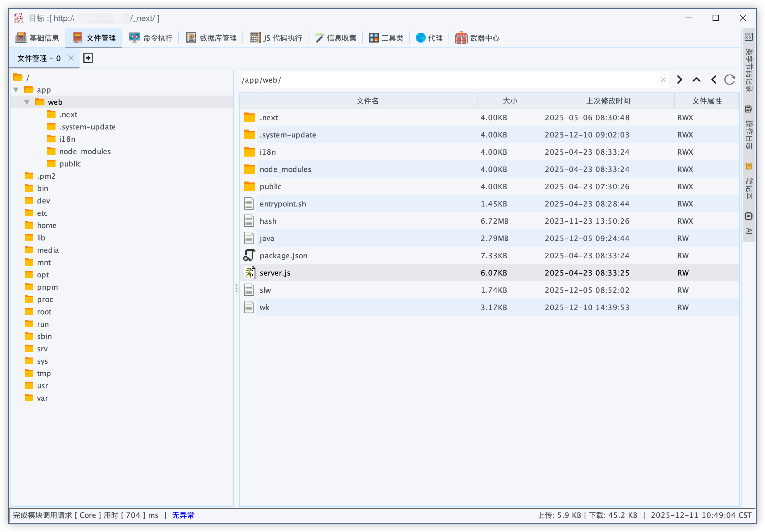765x532 pixels.
Task: Collapse the web folder tree node
Action: 27,102
